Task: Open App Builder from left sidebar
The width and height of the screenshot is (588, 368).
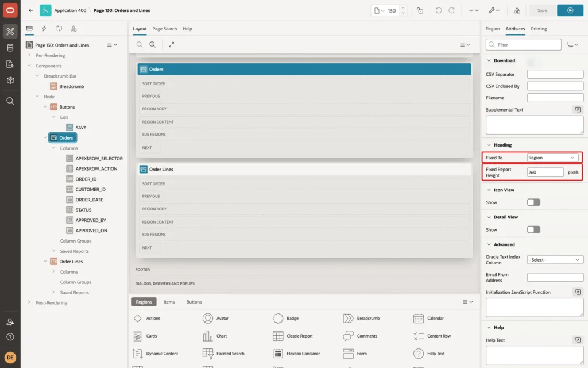Action: (x=10, y=32)
